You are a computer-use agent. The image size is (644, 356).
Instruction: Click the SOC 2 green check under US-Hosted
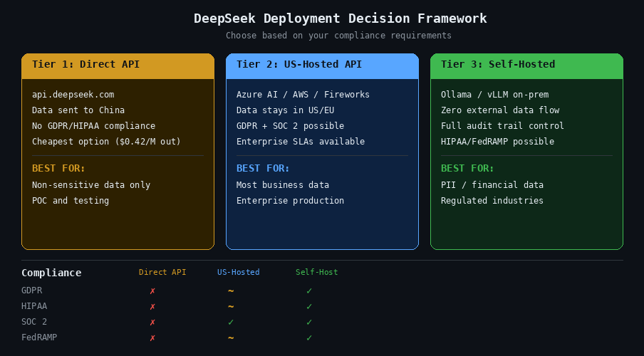point(231,323)
